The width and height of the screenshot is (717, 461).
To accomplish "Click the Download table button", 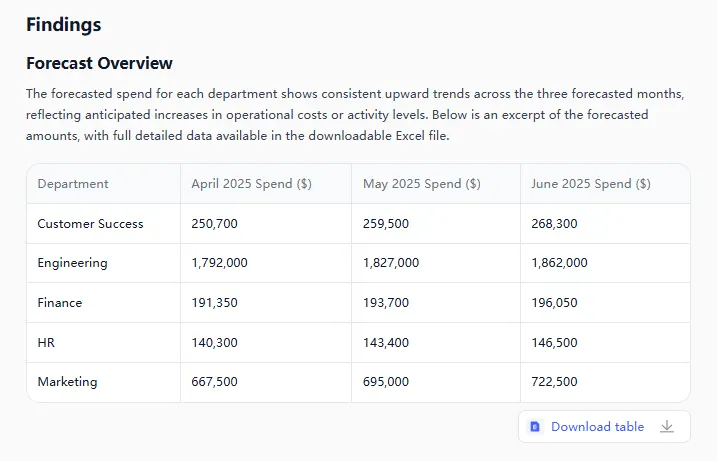I will pyautogui.click(x=604, y=427).
